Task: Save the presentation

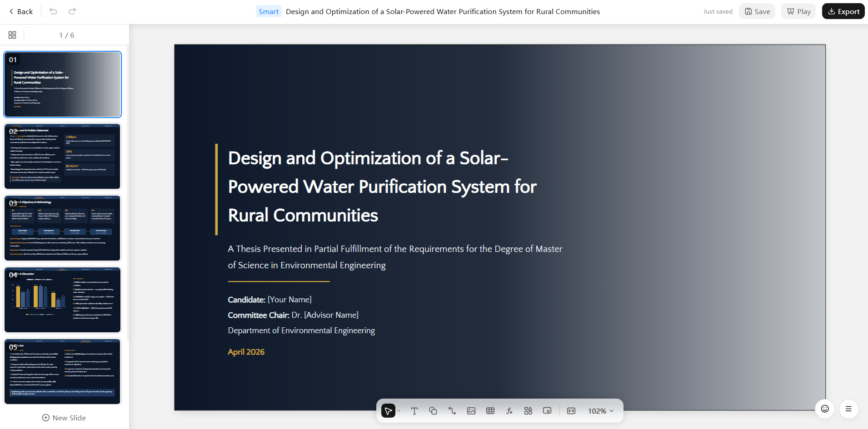Action: coord(757,11)
